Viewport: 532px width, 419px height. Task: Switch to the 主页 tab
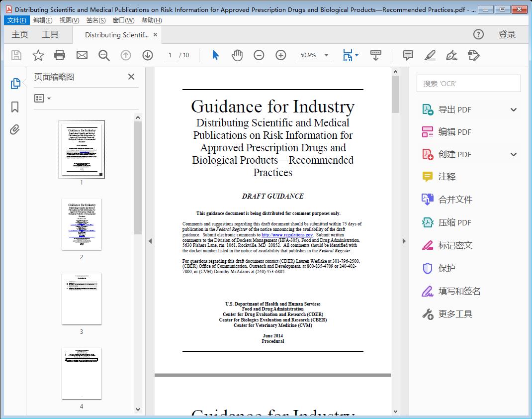click(20, 35)
